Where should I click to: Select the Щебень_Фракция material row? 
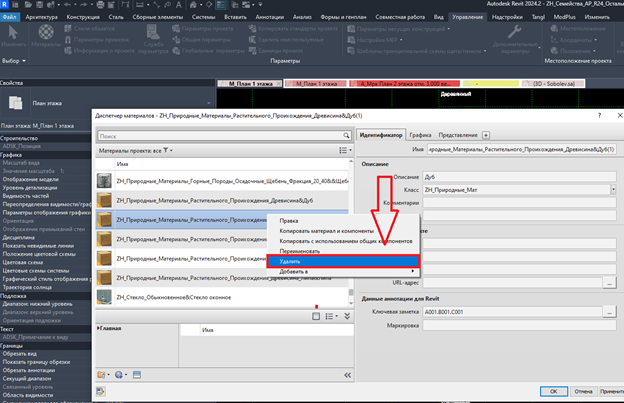pos(222,181)
